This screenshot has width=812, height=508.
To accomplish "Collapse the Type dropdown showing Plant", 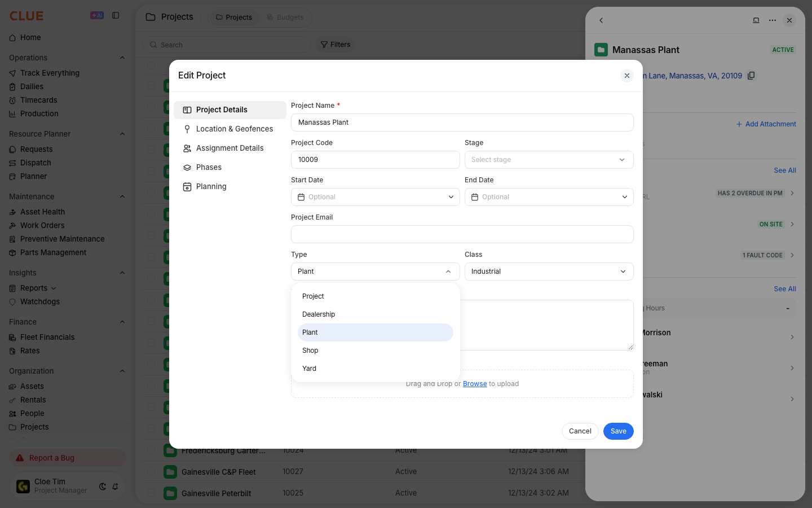I will point(376,271).
